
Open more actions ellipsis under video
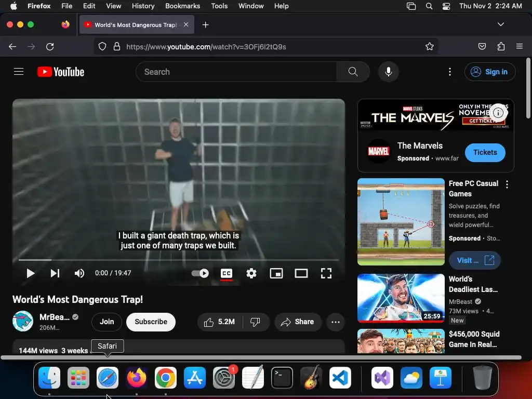336,322
